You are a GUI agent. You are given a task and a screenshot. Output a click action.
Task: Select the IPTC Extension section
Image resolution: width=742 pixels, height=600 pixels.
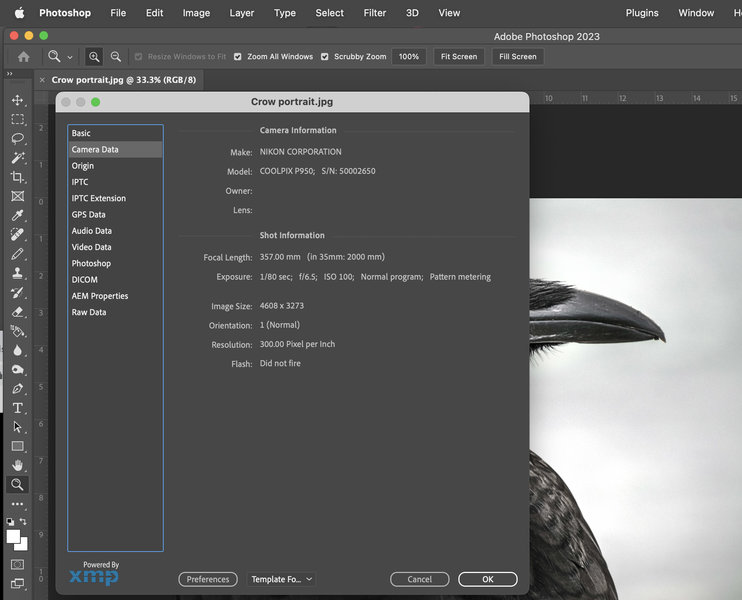point(115,198)
